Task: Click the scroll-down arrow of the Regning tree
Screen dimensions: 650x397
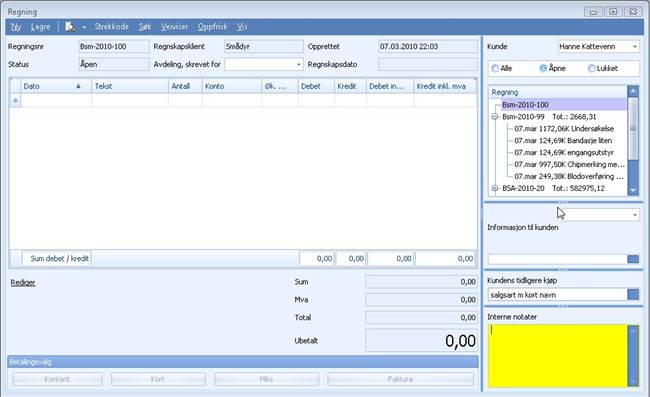Action: [x=633, y=190]
